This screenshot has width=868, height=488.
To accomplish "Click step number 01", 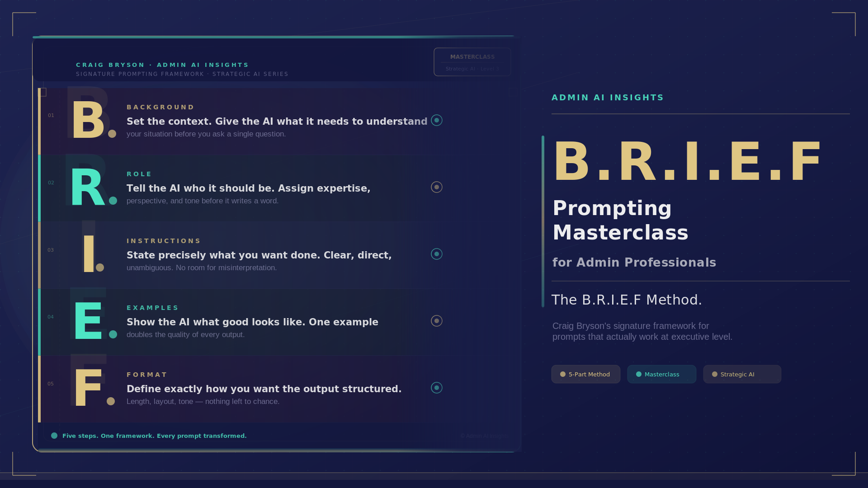I will [x=51, y=116].
